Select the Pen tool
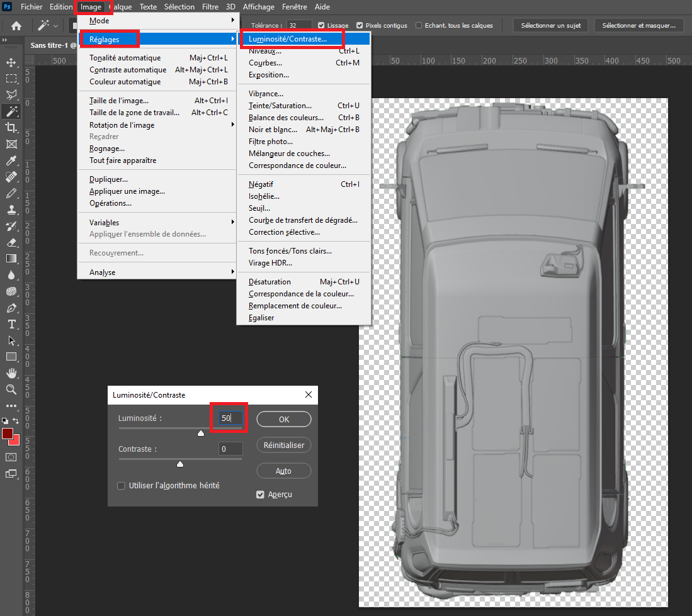The width and height of the screenshot is (692, 616). 11,308
